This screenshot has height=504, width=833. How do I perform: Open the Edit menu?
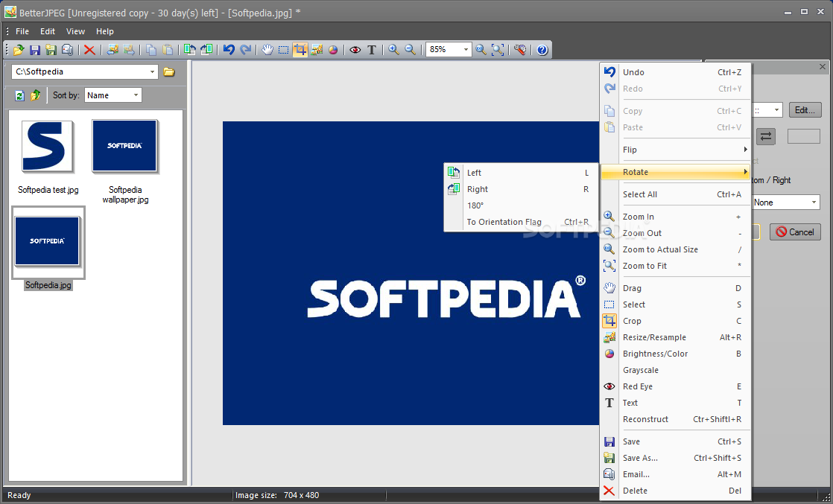pyautogui.click(x=48, y=31)
